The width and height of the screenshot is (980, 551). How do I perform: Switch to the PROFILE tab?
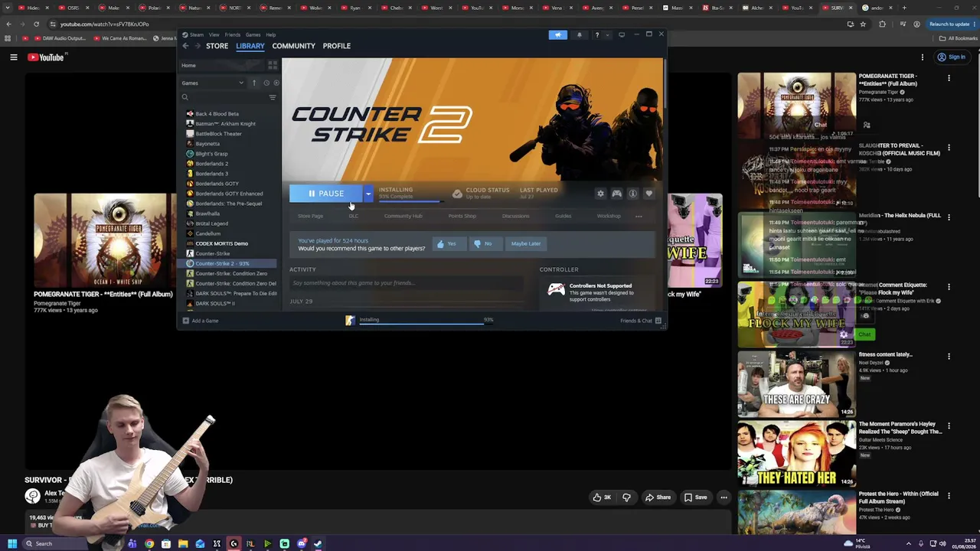(337, 46)
